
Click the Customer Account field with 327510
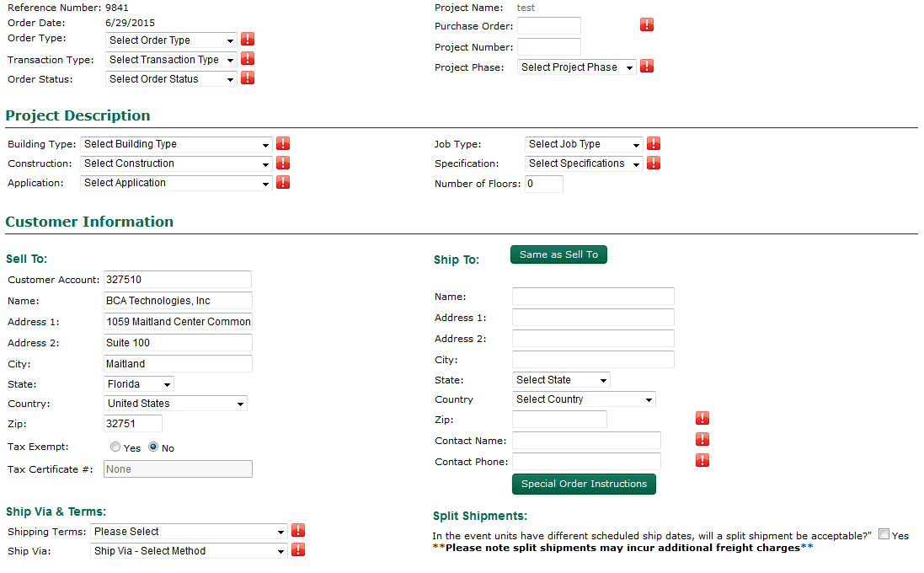tap(178, 280)
